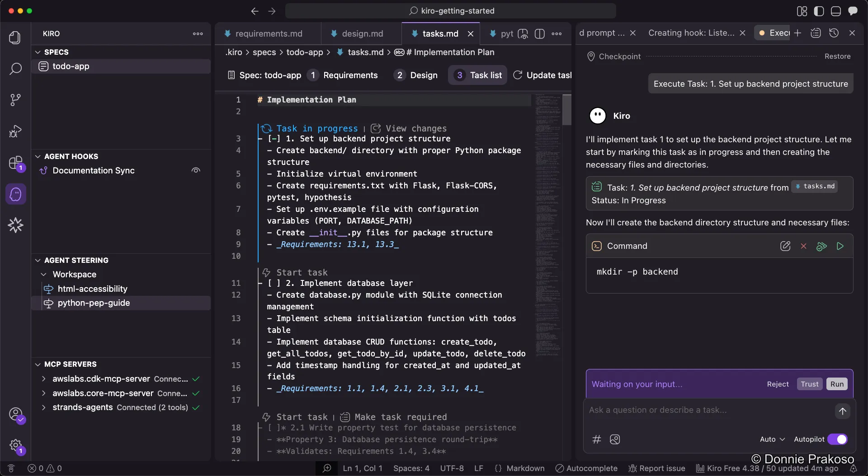Toggle Documentation Sync hook eye icon
The width and height of the screenshot is (868, 476).
(196, 170)
